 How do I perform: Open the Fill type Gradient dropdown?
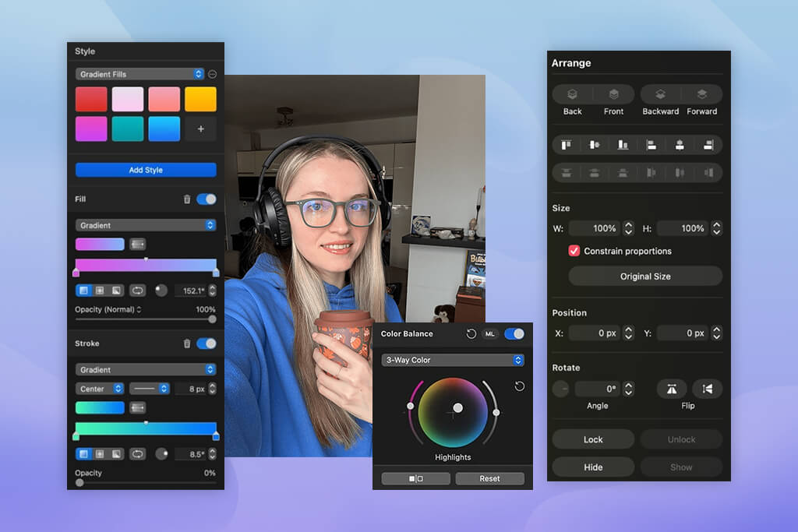click(x=146, y=225)
